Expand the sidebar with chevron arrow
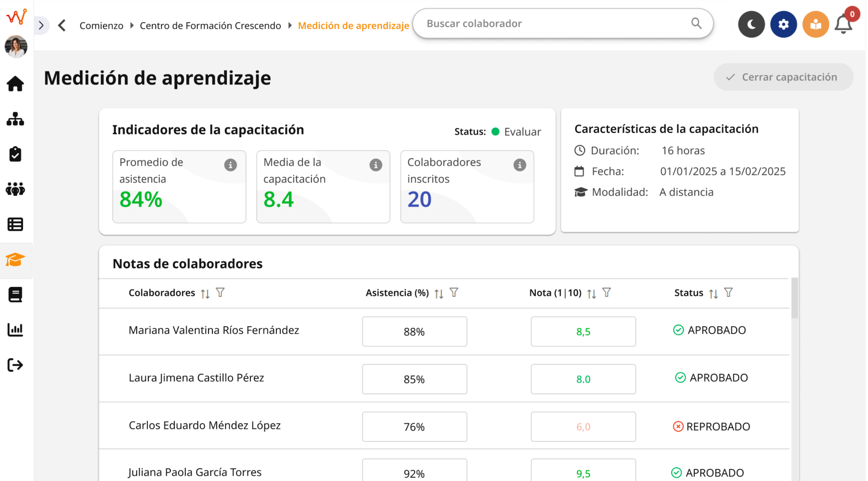Viewport: 868px width, 481px height. point(41,25)
